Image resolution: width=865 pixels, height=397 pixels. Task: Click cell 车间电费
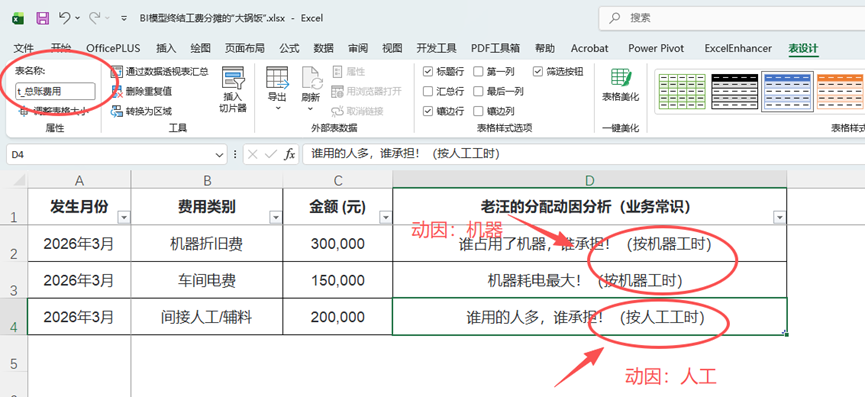coord(207,280)
